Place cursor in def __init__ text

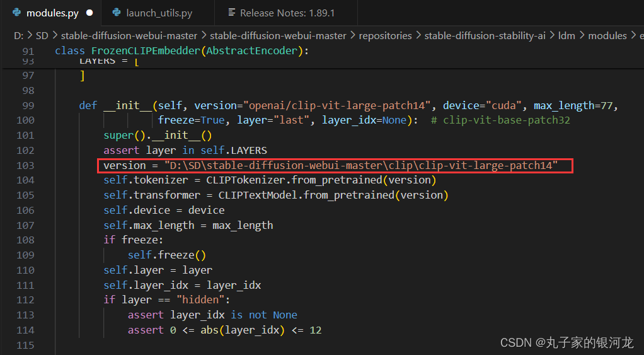[x=115, y=105]
